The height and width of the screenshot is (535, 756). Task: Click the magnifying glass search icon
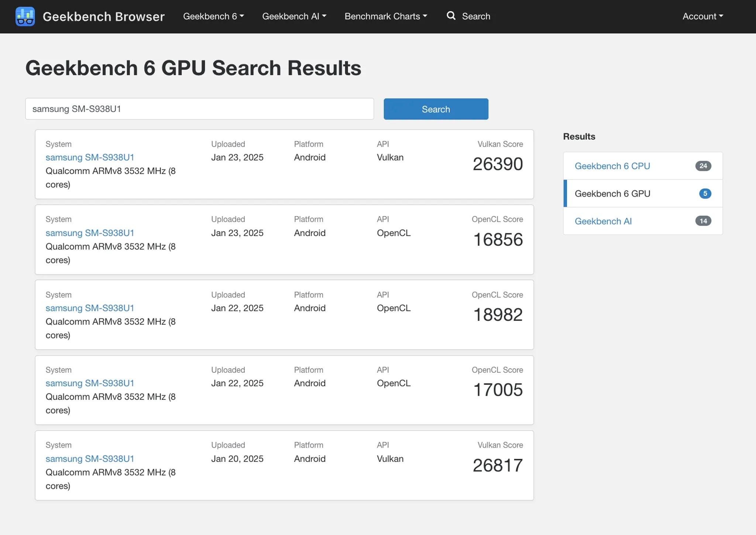point(451,16)
